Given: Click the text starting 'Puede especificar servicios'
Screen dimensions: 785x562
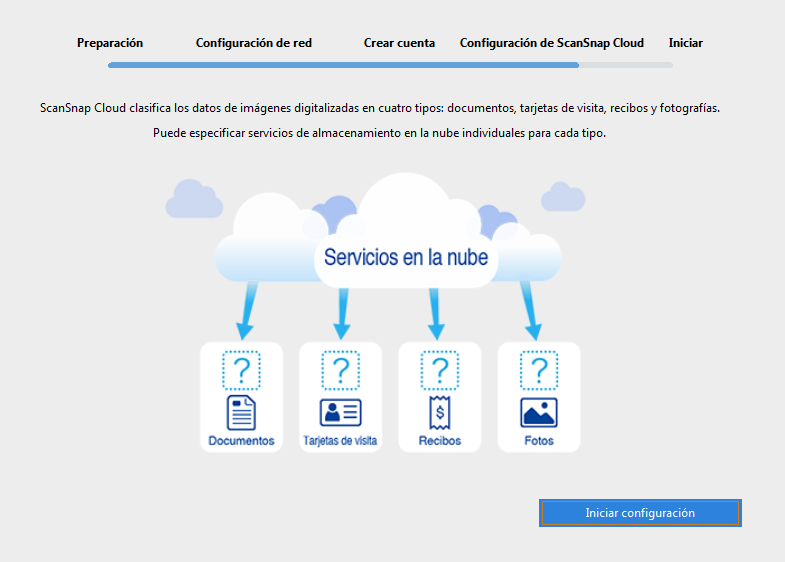Looking at the screenshot, I should point(379,133).
